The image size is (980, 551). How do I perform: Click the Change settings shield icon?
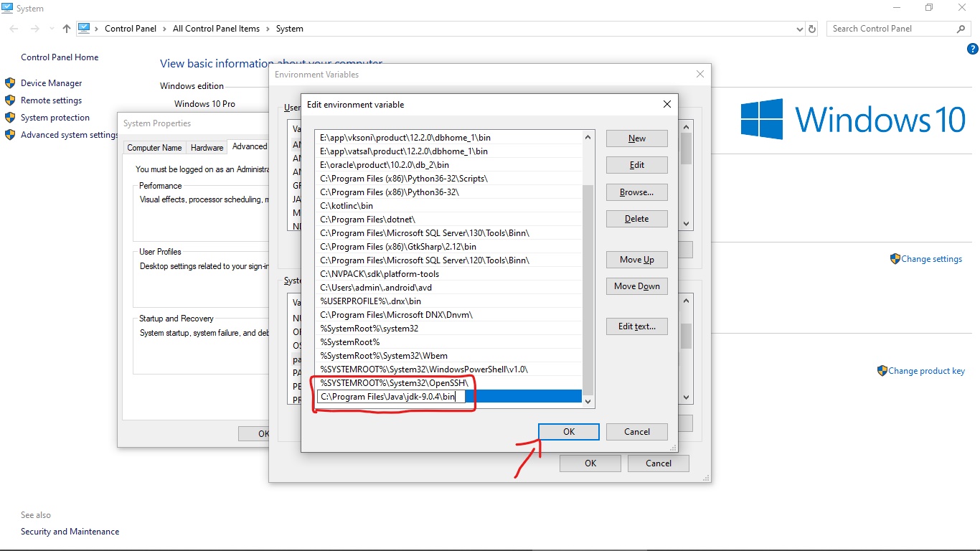(895, 259)
